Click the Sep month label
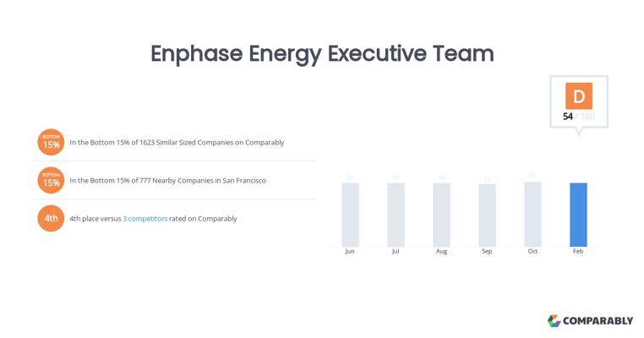Image resolution: width=644 pixels, height=338 pixels. point(487,252)
